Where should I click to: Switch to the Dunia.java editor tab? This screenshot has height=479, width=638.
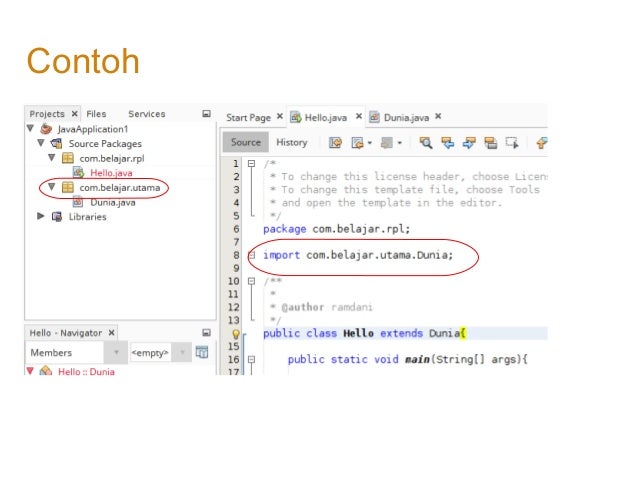[x=406, y=118]
